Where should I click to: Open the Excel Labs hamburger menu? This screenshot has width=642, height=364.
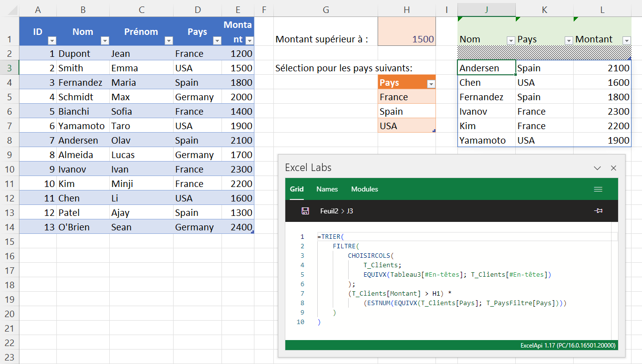pyautogui.click(x=598, y=189)
